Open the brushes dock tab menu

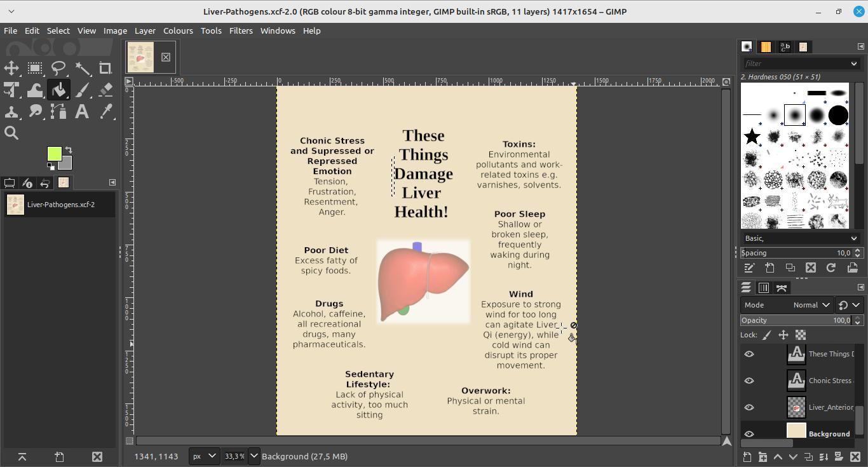tap(861, 46)
